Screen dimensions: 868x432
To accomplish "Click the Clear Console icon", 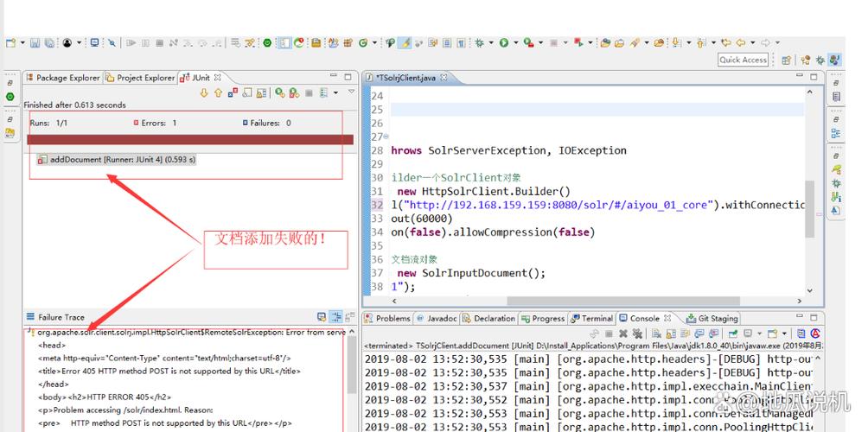I will 656,334.
